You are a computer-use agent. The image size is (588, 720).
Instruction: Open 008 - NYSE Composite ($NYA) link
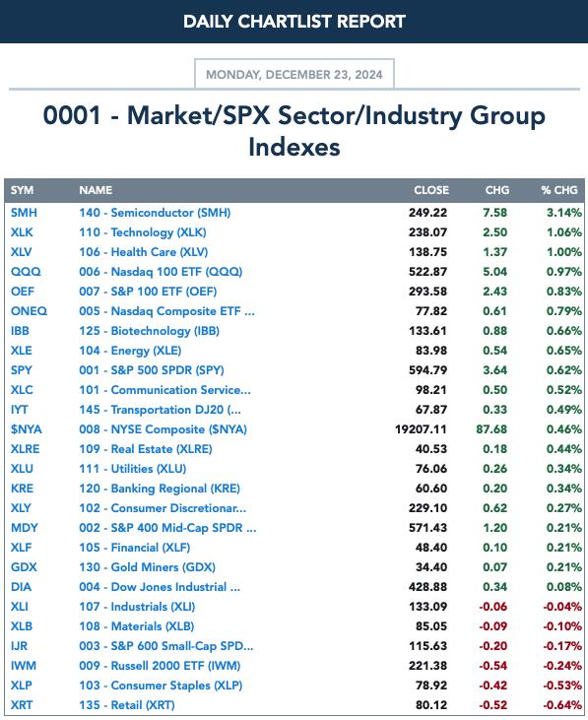pos(163,429)
